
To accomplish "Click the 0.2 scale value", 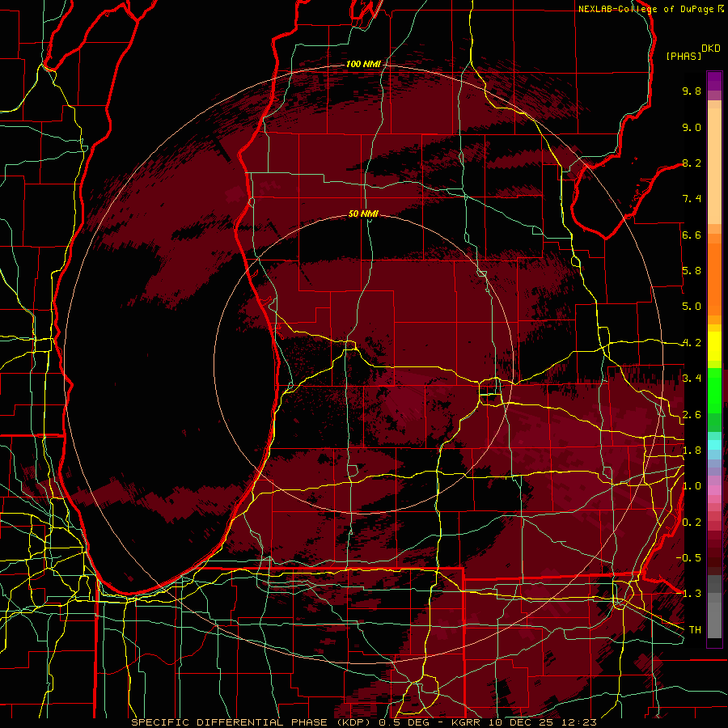I will 692,523.
